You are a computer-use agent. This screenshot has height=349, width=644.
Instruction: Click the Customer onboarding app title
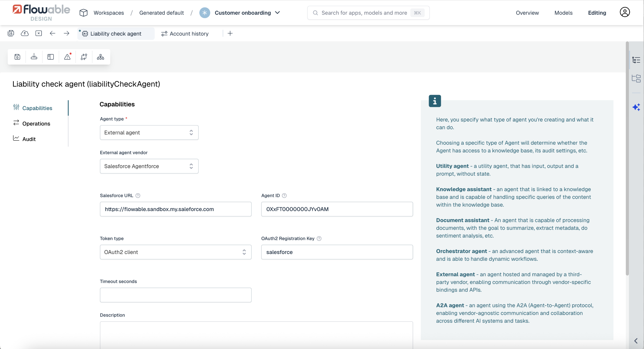(243, 13)
